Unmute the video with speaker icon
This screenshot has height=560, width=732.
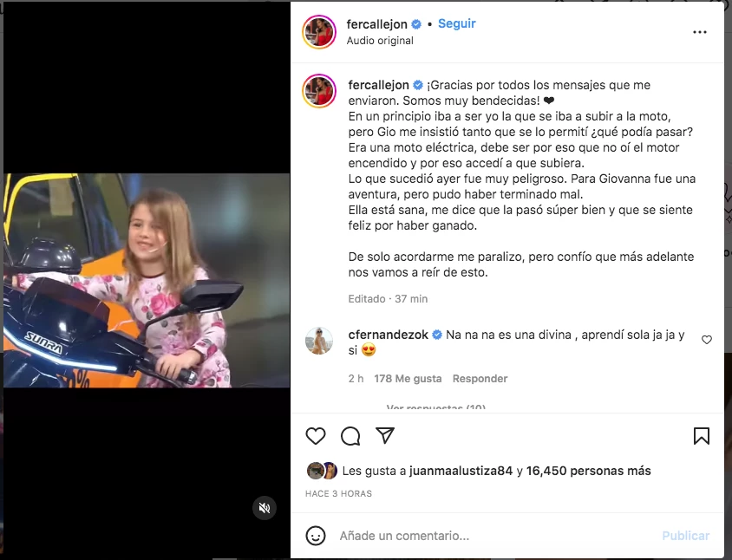[265, 508]
